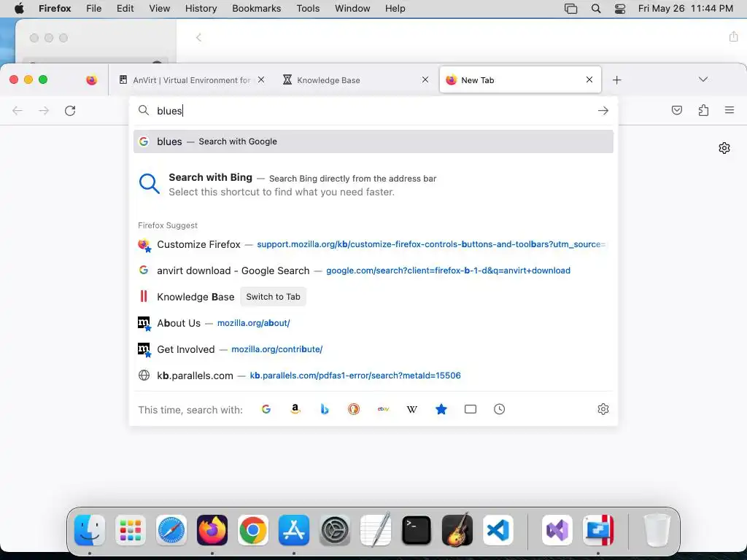This screenshot has height=560, width=747.
Task: Open Trash in the Dock
Action: pyautogui.click(x=657, y=530)
